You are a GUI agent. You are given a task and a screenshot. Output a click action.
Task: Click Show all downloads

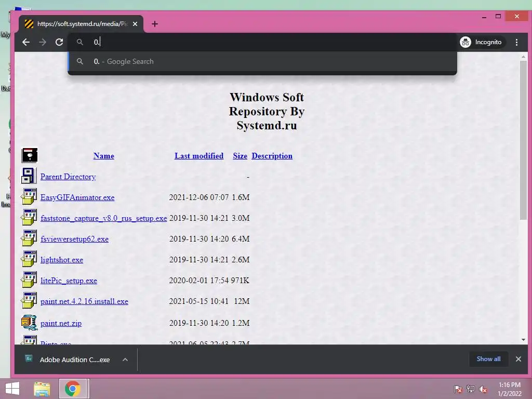[x=488, y=359]
